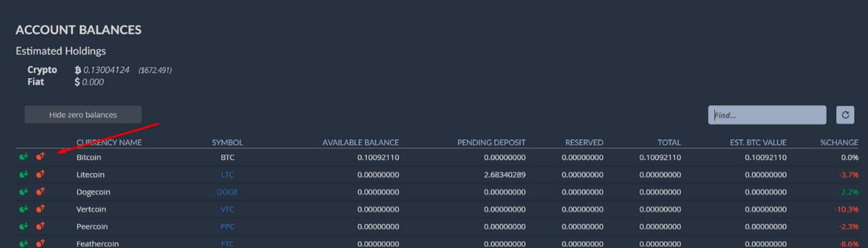Open the PPC symbol link
868x248 pixels.
(x=228, y=226)
